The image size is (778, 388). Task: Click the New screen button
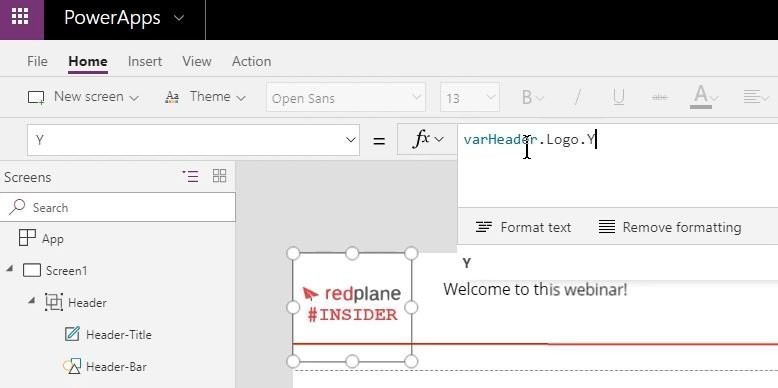83,97
